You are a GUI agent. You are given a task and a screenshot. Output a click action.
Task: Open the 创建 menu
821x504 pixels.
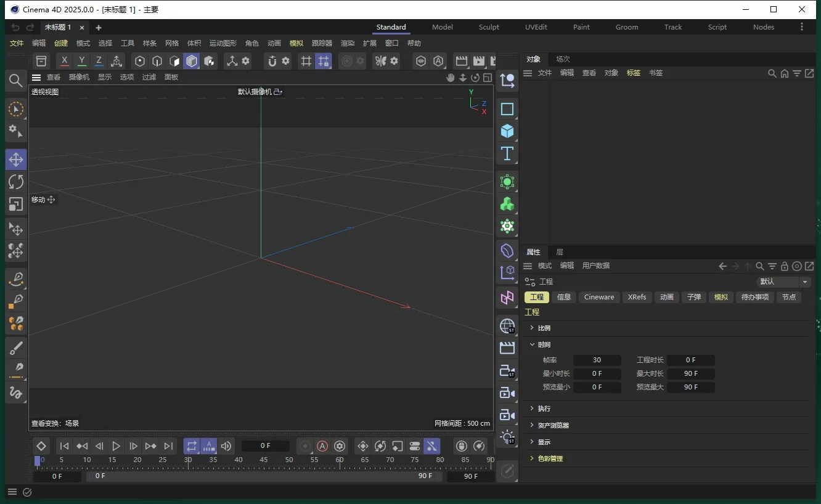coord(61,43)
